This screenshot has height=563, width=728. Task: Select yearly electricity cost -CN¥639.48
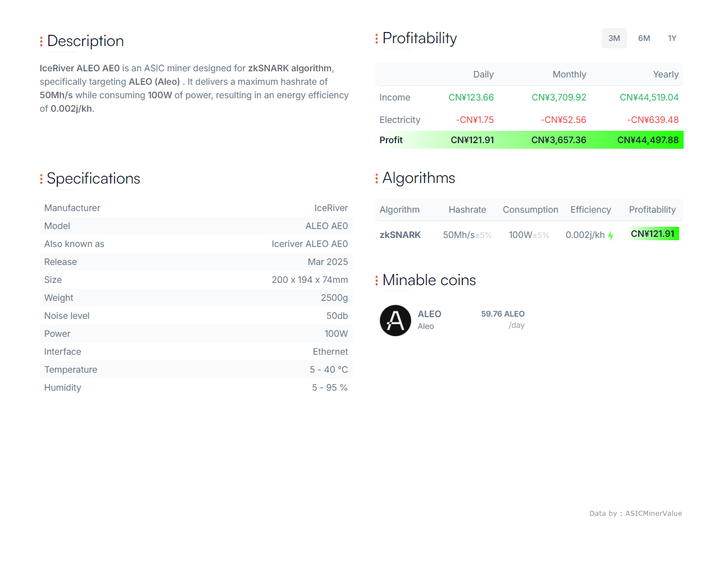653,120
